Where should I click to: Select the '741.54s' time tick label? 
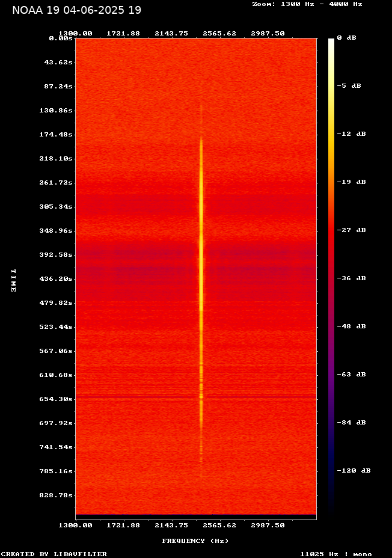click(56, 447)
